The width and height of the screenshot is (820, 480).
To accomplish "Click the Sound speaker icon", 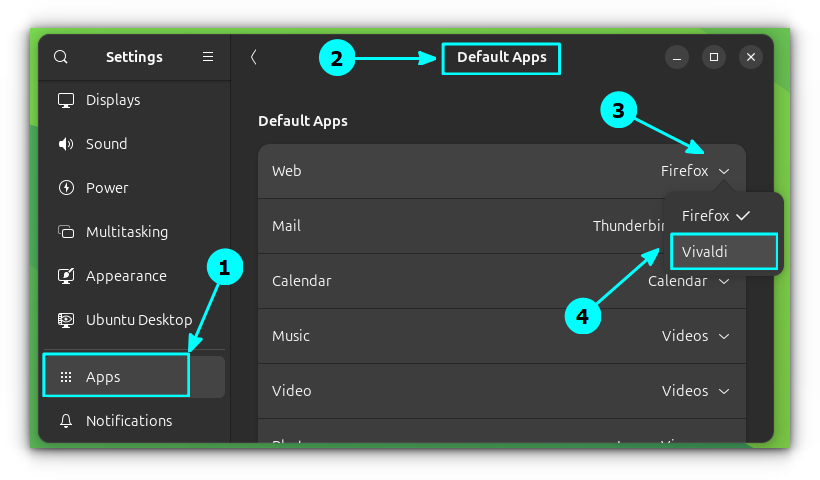I will click(x=66, y=144).
